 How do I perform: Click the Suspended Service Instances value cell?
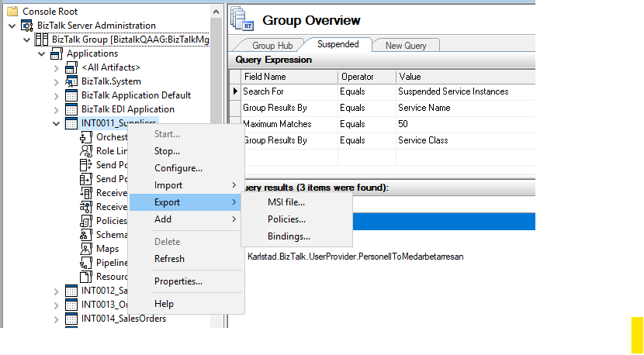(466, 91)
